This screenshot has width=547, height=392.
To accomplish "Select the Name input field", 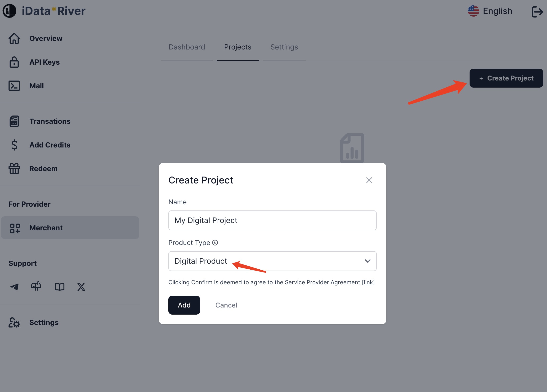I will (272, 220).
